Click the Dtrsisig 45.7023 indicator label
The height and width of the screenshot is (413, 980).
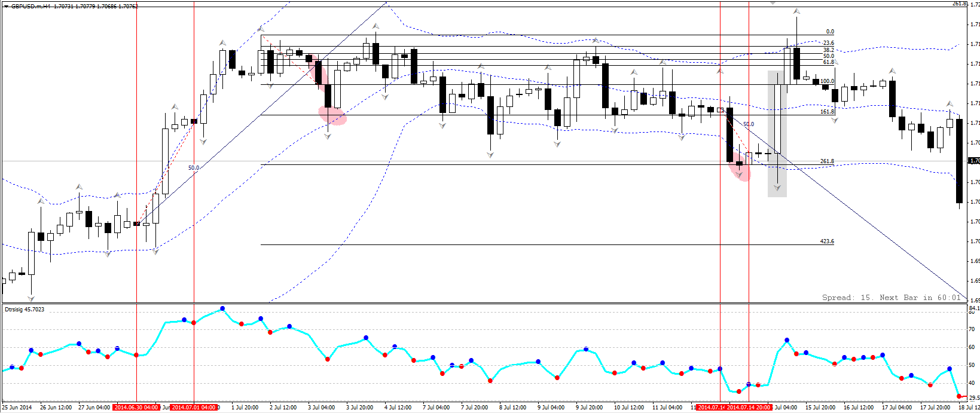point(25,310)
